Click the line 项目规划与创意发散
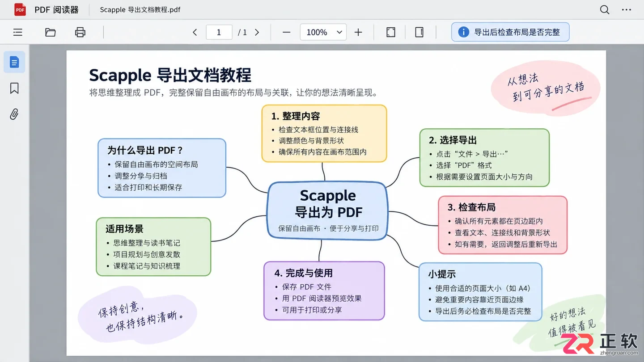Screen dimensions: 644x362 click(147, 254)
